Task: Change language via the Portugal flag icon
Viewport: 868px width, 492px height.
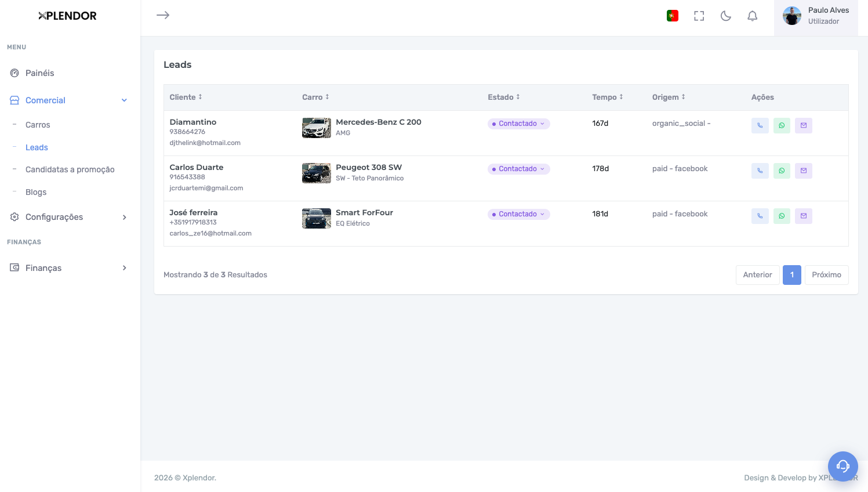Action: point(673,16)
